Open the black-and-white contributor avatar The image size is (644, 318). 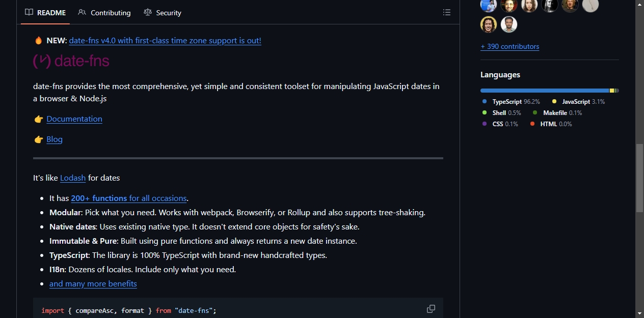point(550,5)
